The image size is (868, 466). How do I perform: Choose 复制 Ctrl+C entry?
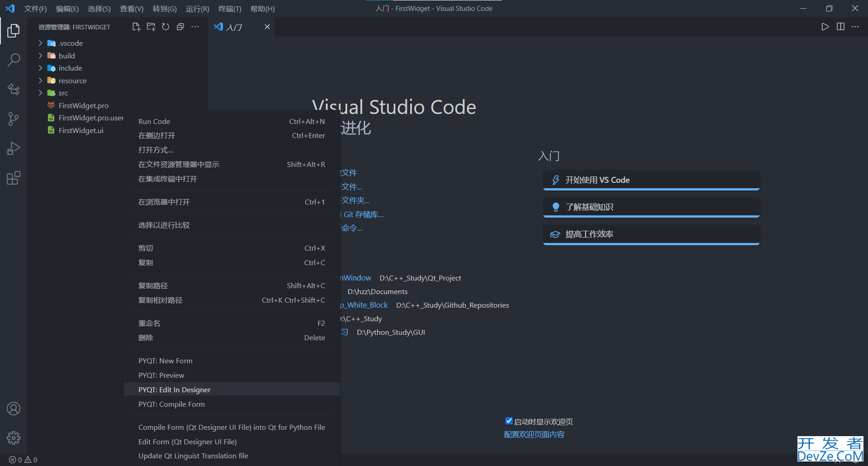coord(231,262)
